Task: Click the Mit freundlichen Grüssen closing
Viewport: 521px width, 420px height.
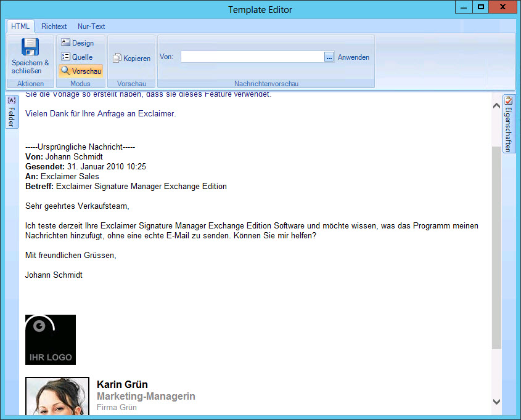Action: coord(71,256)
